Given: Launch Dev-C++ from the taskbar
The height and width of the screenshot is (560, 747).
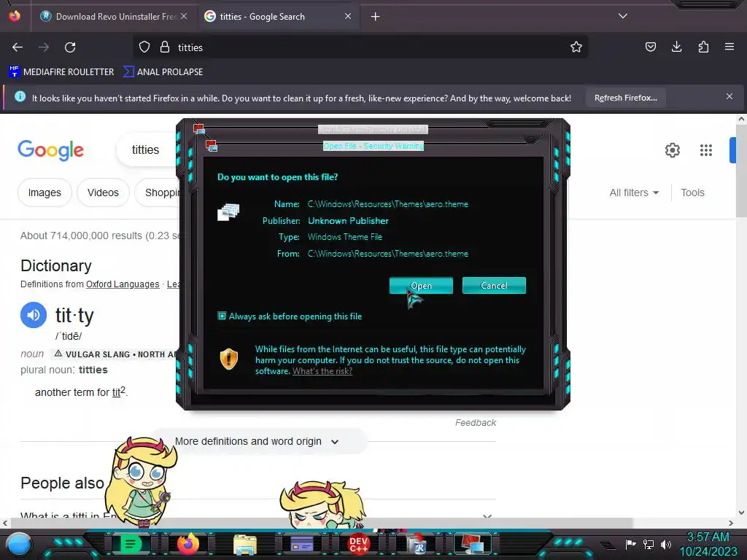Looking at the screenshot, I should (359, 544).
